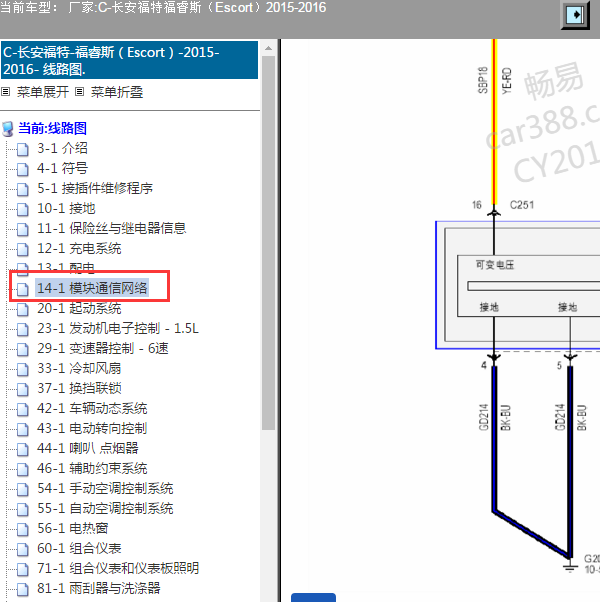Click the page icon beside 42-1 车辆动态系统

point(23,409)
